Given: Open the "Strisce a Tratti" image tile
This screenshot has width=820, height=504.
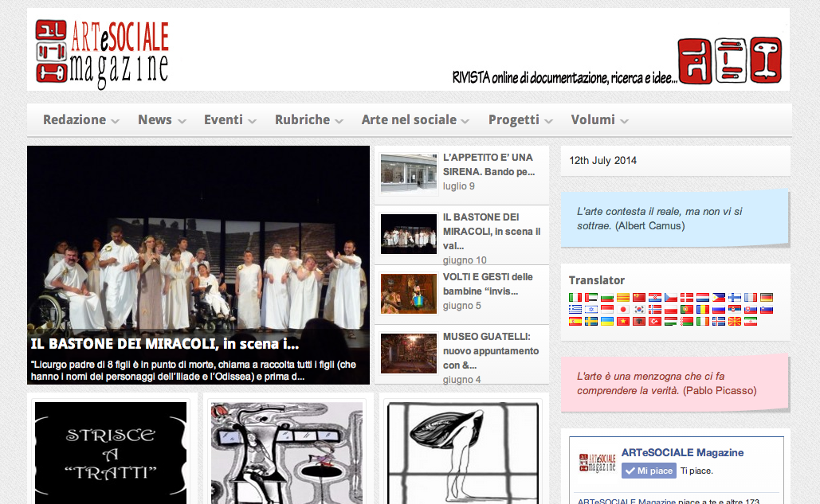Looking at the screenshot, I should pos(111,451).
